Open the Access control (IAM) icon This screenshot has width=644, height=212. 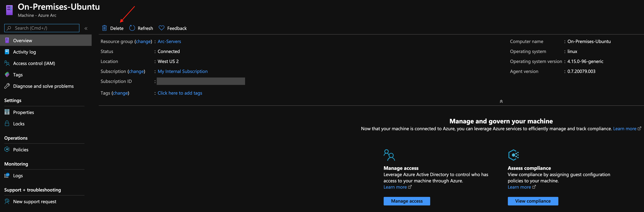click(7, 63)
